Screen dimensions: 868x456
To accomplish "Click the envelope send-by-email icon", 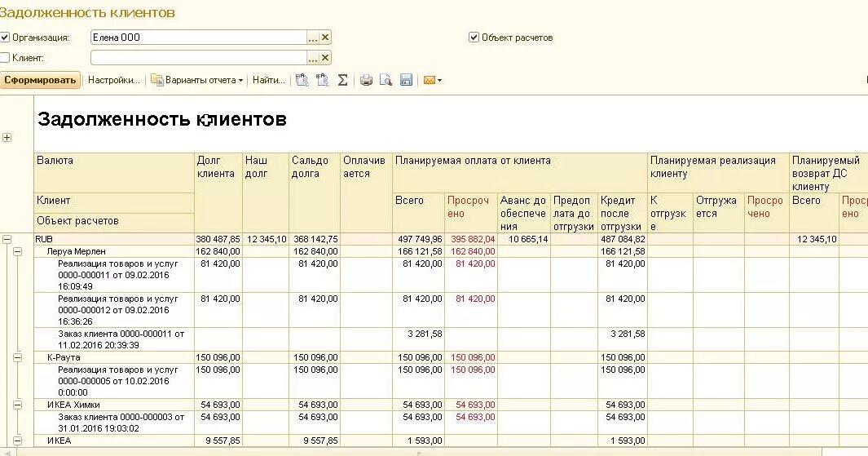I will 429,80.
